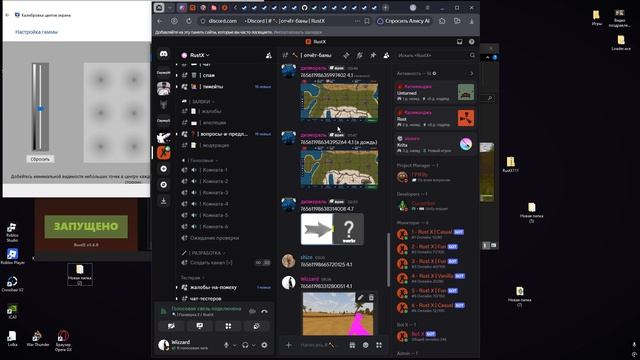Open the Discord help question mark icon

point(471,42)
